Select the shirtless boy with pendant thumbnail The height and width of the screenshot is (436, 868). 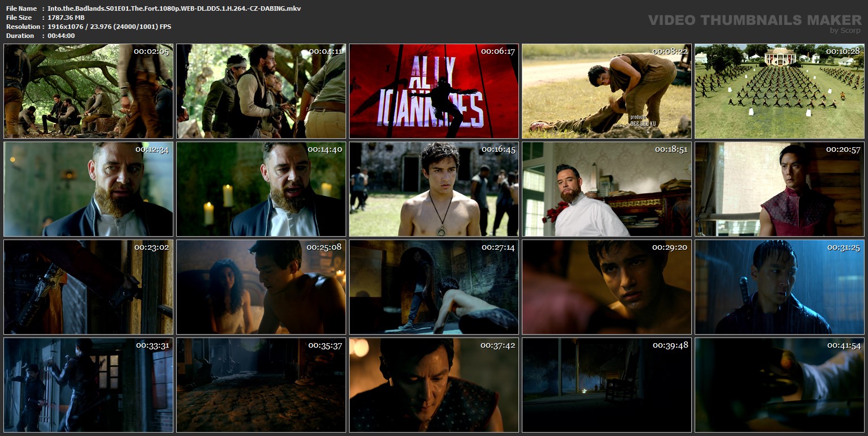[434, 189]
